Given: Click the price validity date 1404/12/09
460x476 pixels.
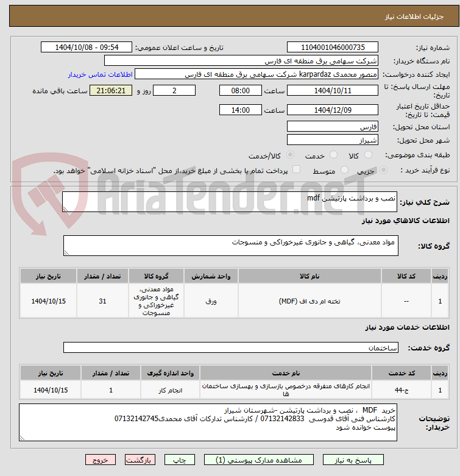Looking at the screenshot, I should tap(333, 110).
